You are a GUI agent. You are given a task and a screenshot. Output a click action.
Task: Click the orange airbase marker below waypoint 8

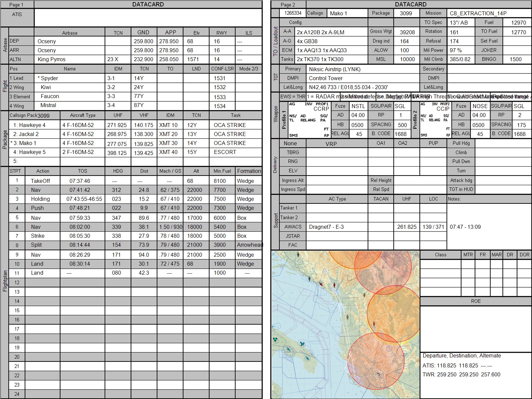click(x=348, y=317)
